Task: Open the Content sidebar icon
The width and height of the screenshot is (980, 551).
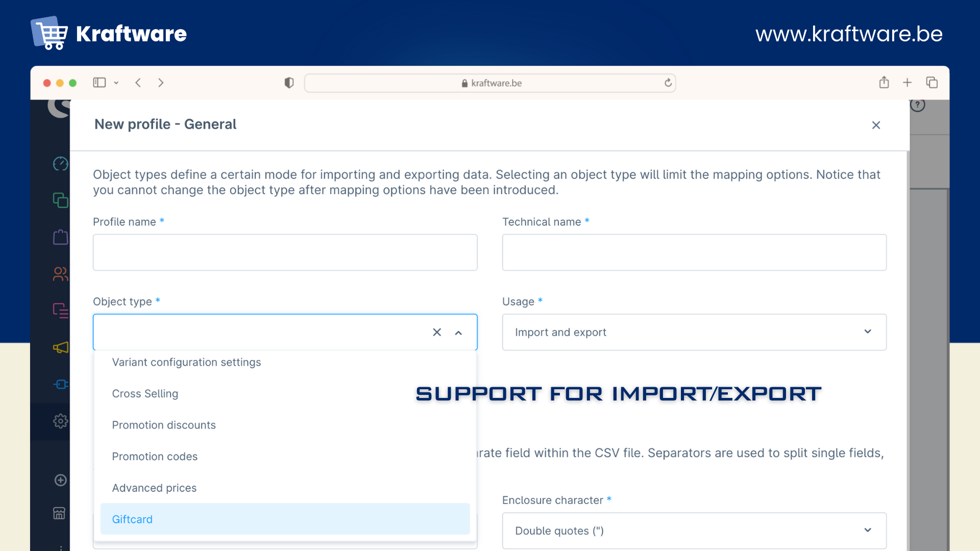Action: click(x=60, y=311)
